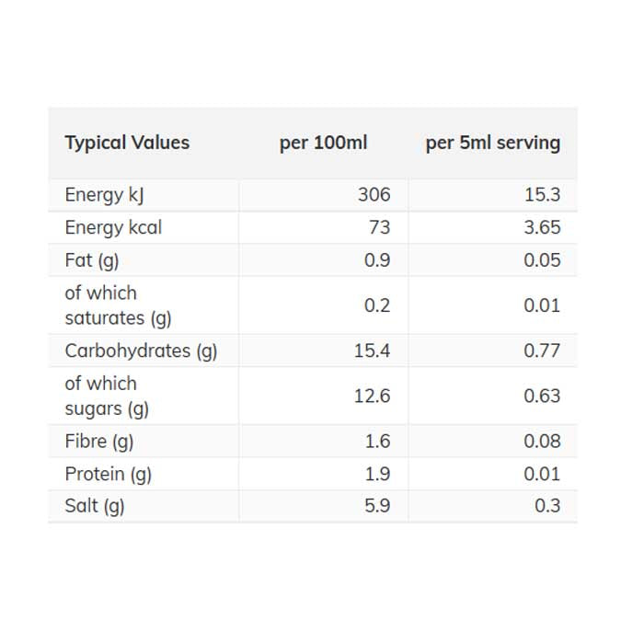Select the of which saturates label
Image resolution: width=644 pixels, height=644 pixels.
(118, 305)
